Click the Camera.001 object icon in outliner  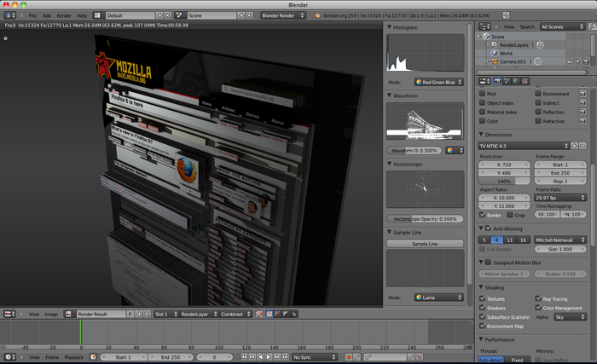click(495, 61)
